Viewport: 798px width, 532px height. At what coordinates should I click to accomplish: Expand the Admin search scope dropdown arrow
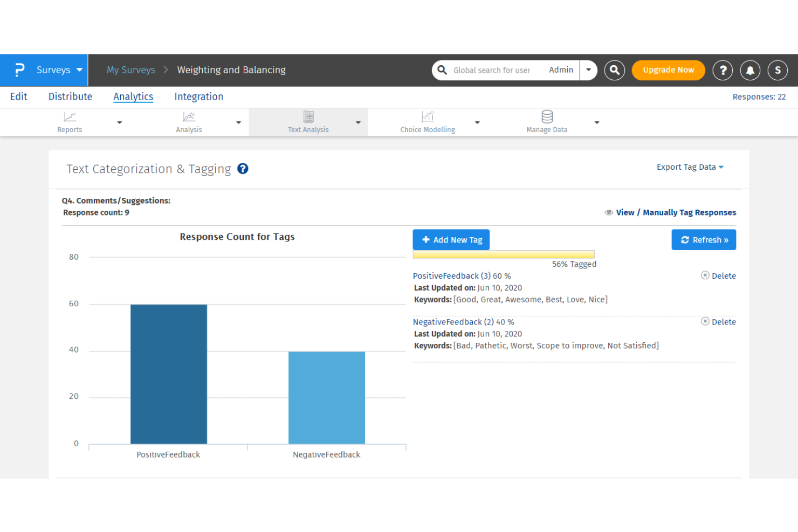(x=588, y=70)
